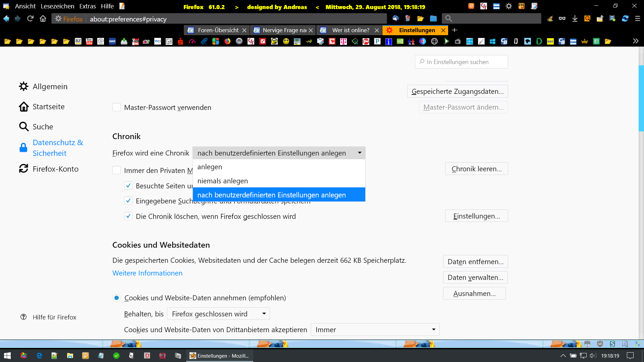Image resolution: width=644 pixels, height=362 pixels.
Task: Click the home icon in navigation bar
Action: (43, 19)
